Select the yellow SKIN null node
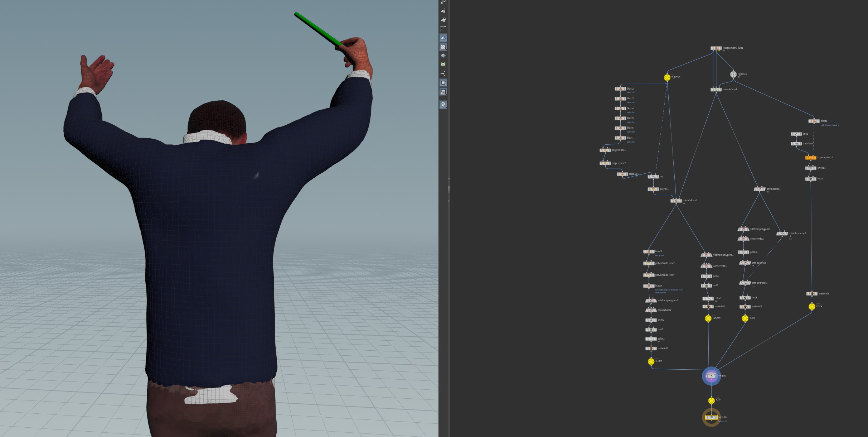This screenshot has height=437, width=868. 745,318
